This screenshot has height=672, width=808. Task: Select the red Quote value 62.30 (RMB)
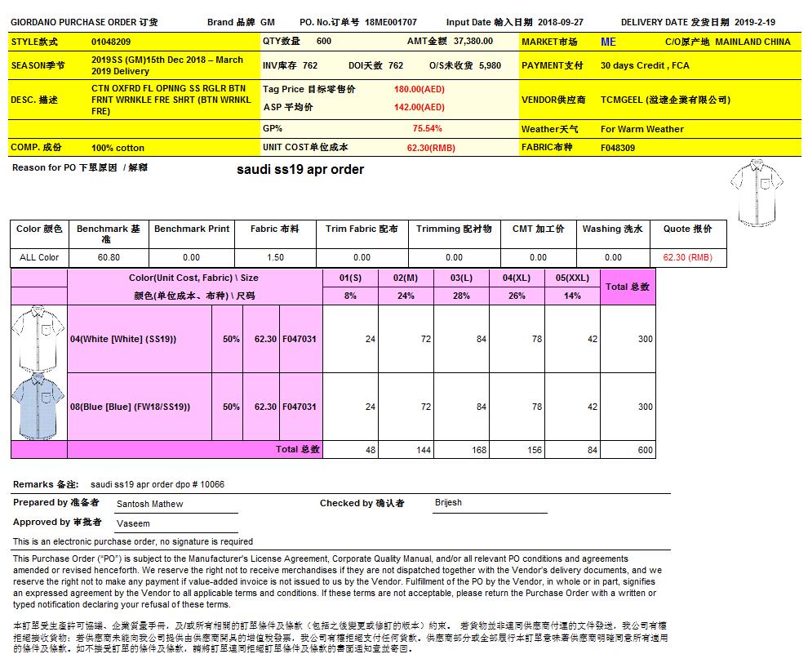687,257
